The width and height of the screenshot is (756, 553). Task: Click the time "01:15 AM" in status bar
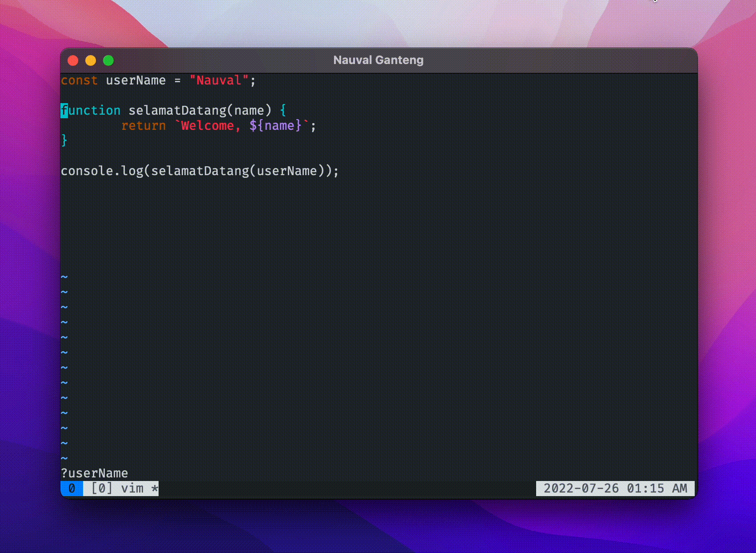(x=657, y=489)
